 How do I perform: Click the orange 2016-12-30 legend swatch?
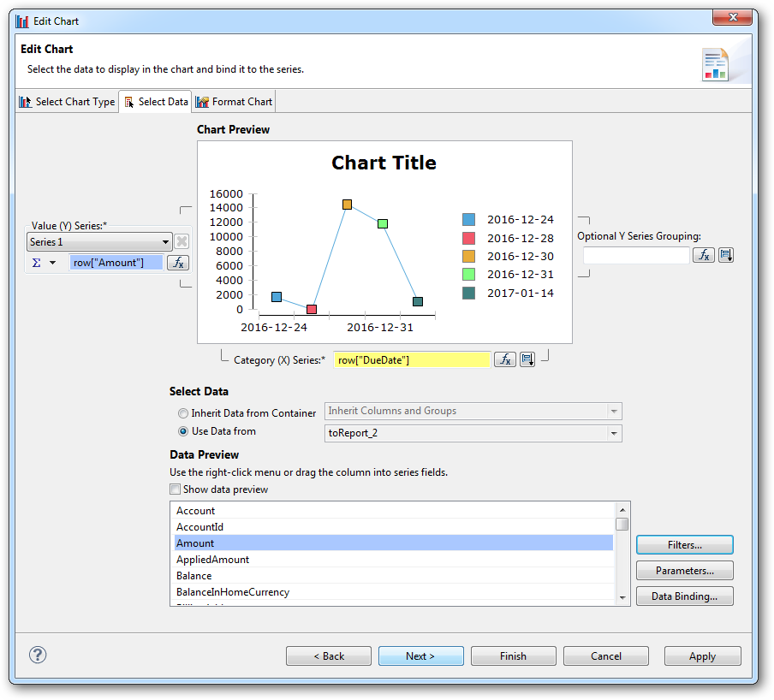468,256
